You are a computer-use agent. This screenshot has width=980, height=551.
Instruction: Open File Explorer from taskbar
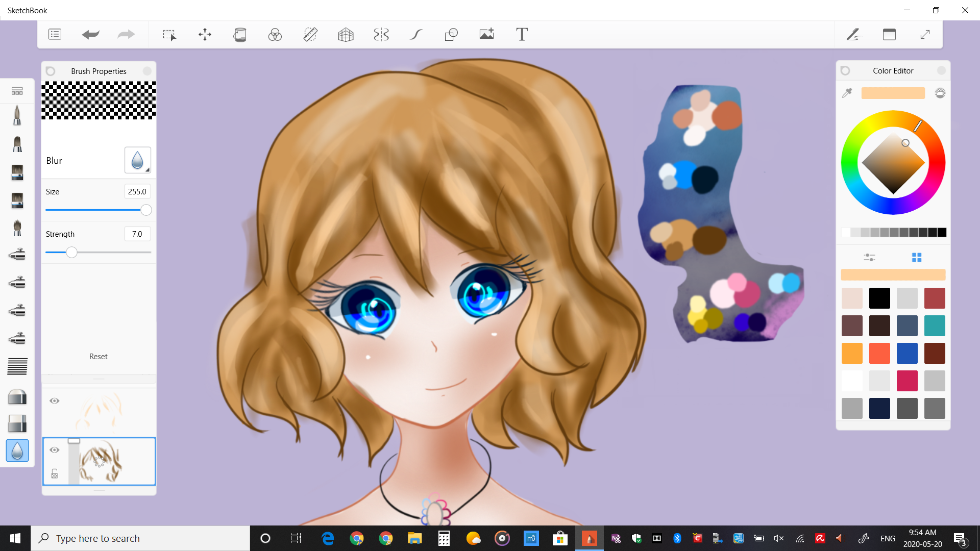(414, 538)
